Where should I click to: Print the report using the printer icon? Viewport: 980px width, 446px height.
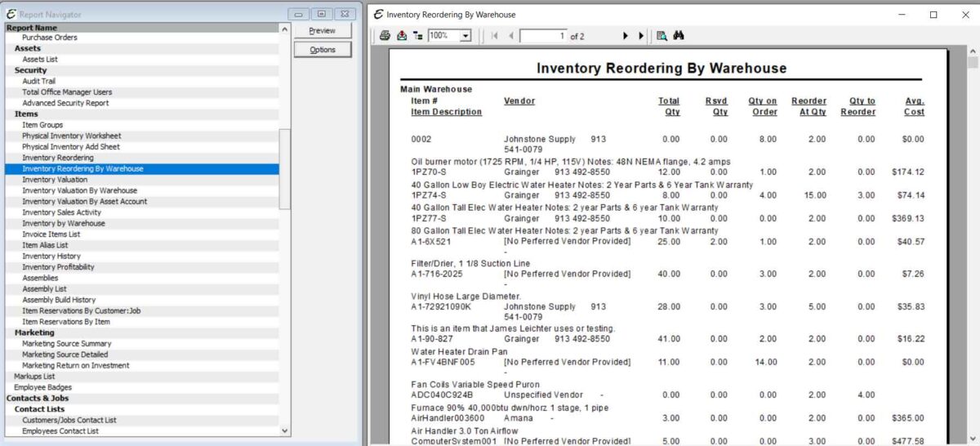pyautogui.click(x=385, y=36)
